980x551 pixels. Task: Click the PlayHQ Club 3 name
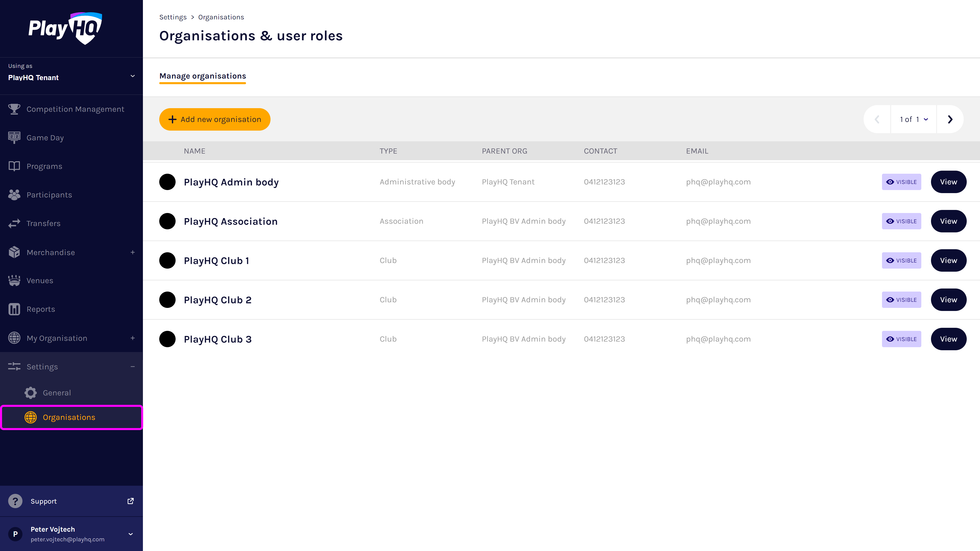tap(218, 339)
